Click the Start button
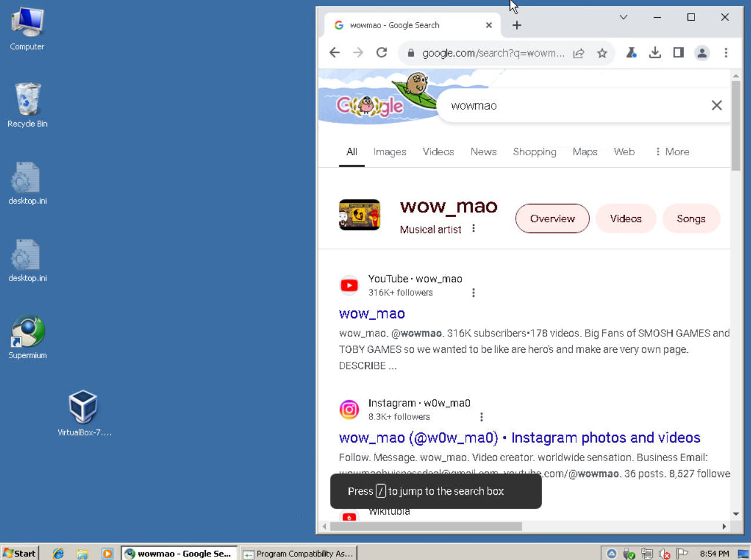 click(20, 554)
